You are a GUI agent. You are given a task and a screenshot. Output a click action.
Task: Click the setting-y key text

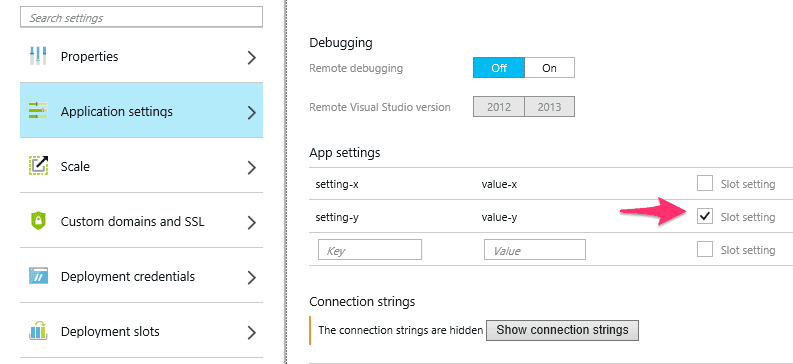tap(337, 217)
